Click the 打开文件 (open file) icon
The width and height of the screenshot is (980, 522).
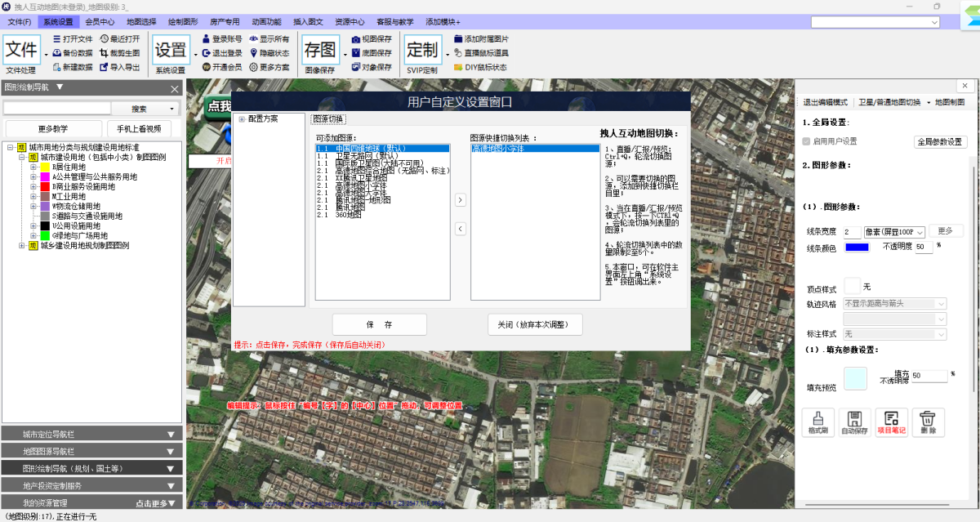(x=56, y=38)
